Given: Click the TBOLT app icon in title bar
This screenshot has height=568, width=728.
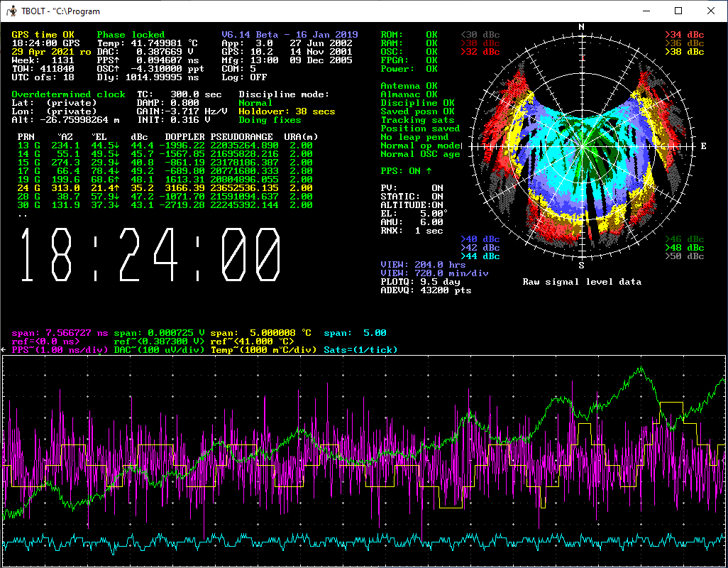Looking at the screenshot, I should 11,11.
